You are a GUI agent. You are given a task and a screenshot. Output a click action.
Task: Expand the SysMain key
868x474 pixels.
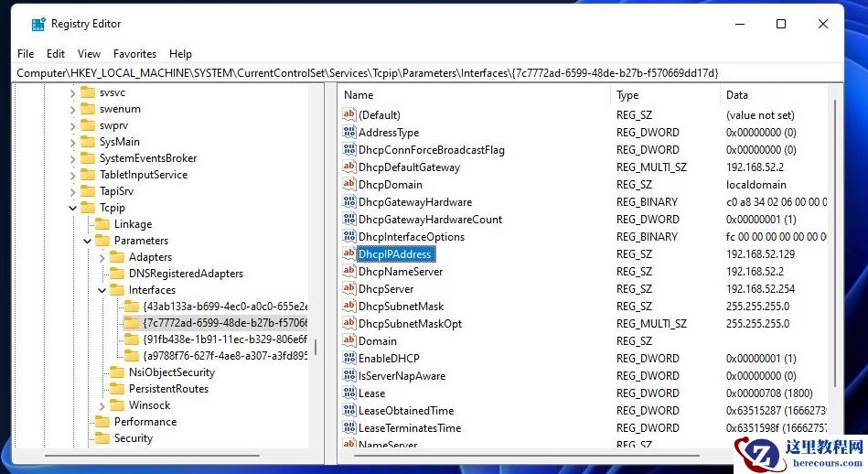coord(72,143)
